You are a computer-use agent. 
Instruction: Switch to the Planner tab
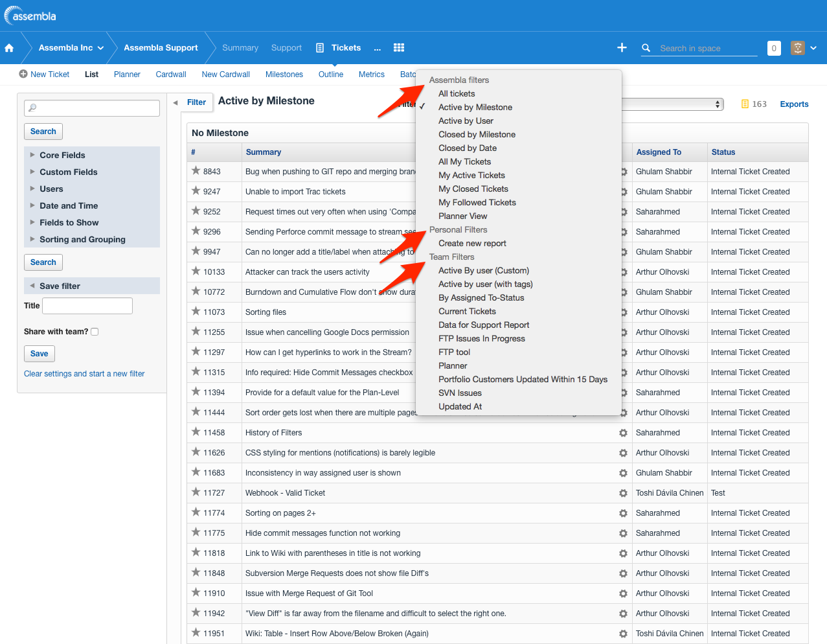pyautogui.click(x=127, y=75)
